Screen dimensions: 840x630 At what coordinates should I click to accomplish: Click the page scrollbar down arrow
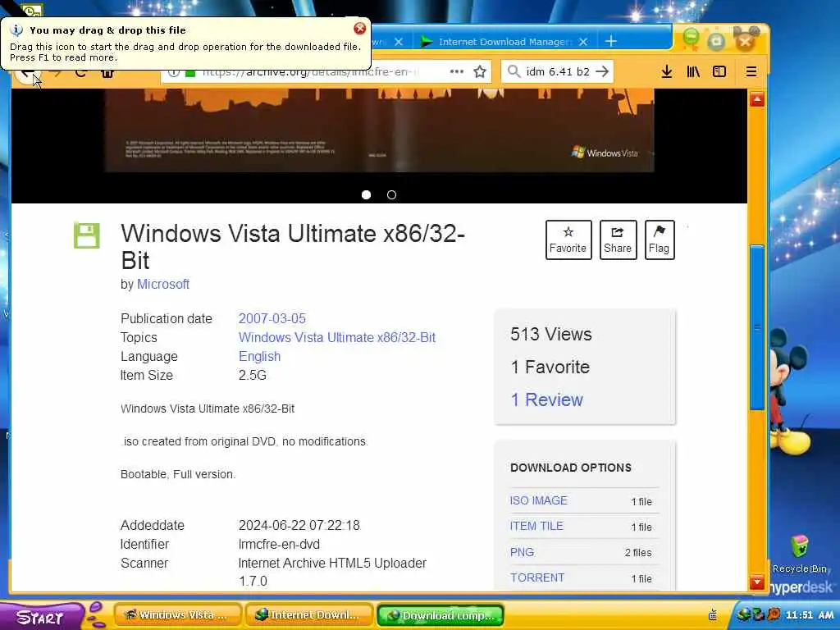[x=756, y=582]
